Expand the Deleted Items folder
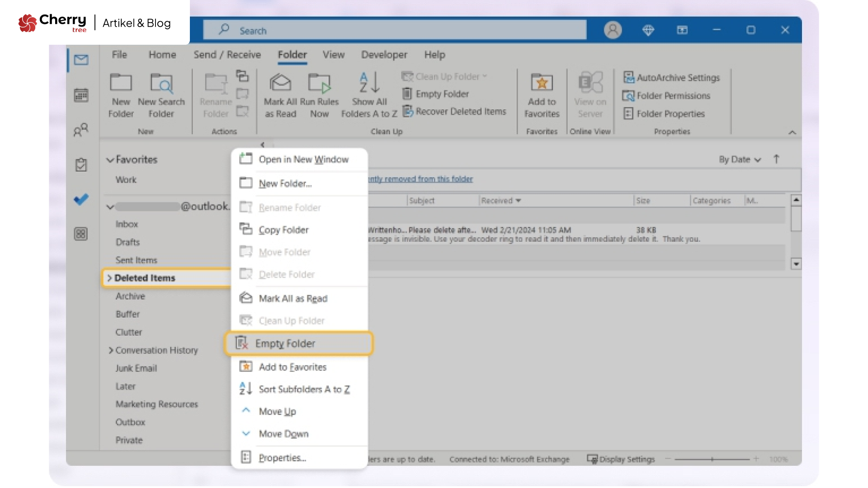This screenshot has height=488, width=868. (x=109, y=278)
